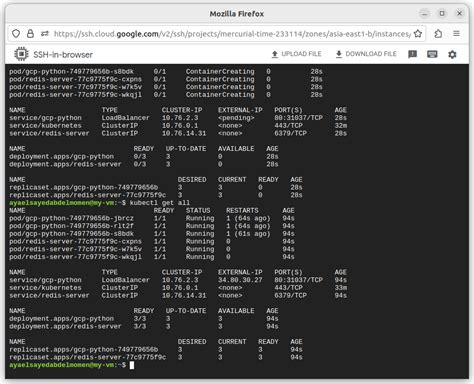The width and height of the screenshot is (474, 384).
Task: Click pod/redis-server-77c9775f9c-wkqjl Running row
Action: pyautogui.click(x=152, y=257)
